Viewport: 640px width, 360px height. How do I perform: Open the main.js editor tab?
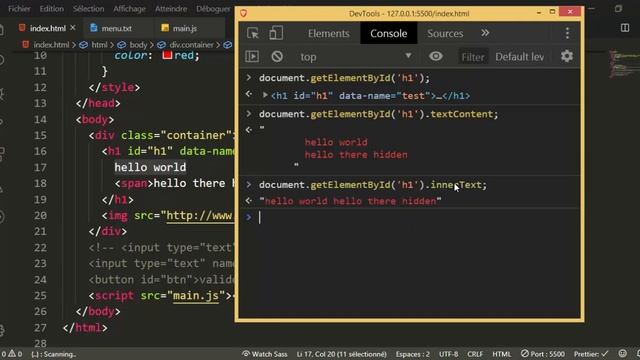(x=184, y=28)
